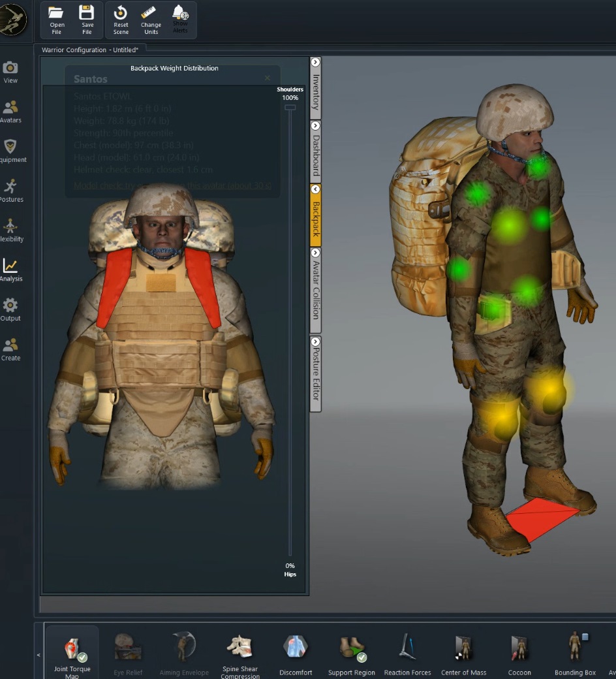The width and height of the screenshot is (616, 679).
Task: Click the Santos popup title
Action: [91, 79]
